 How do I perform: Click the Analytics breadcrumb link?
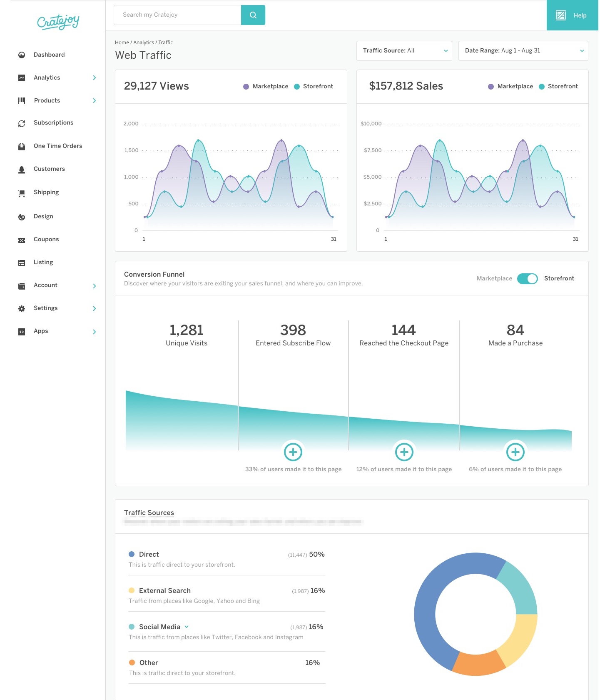144,42
